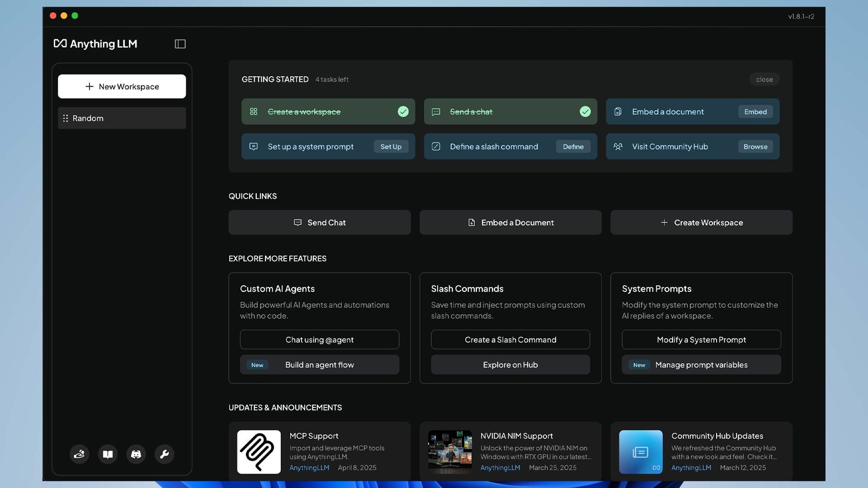Open Build an agent flow
The image size is (868, 488).
[x=319, y=365]
